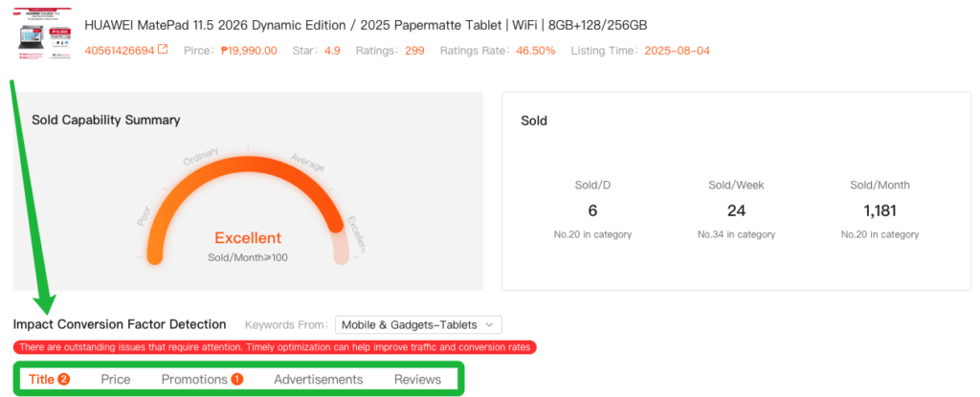980x397 pixels.
Task: Click the red outstanding issues alert banner
Action: pyautogui.click(x=275, y=347)
